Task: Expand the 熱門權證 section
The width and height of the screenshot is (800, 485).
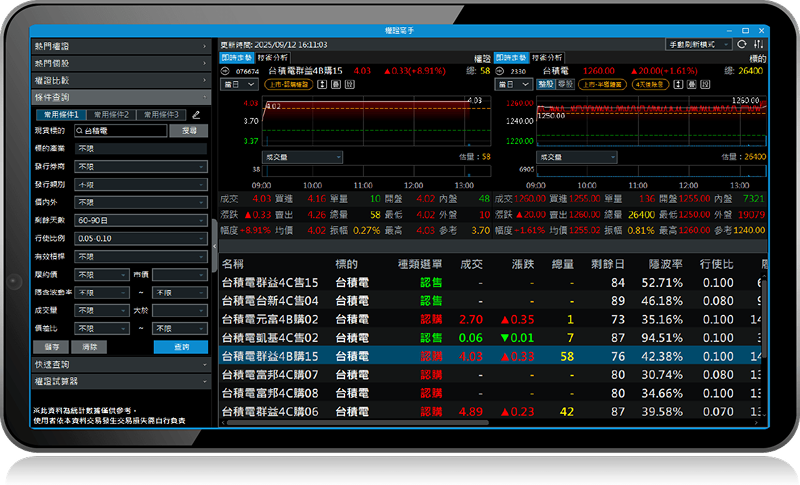Action: tap(121, 46)
